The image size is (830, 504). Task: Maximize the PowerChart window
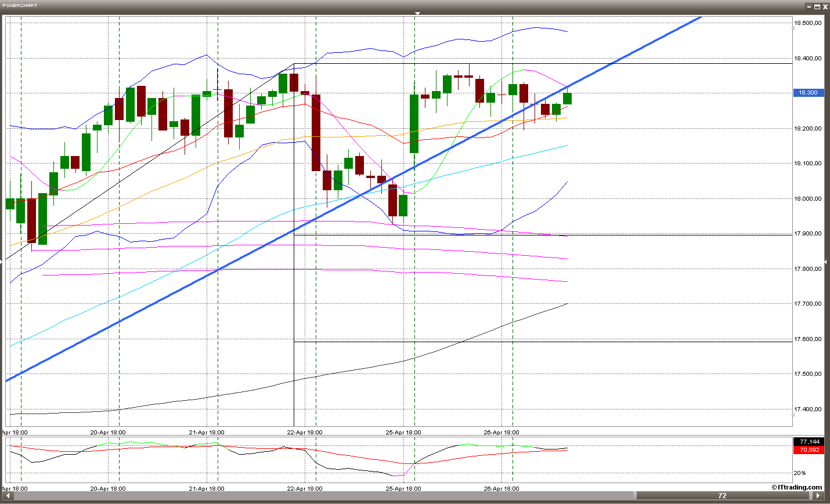click(817, 6)
